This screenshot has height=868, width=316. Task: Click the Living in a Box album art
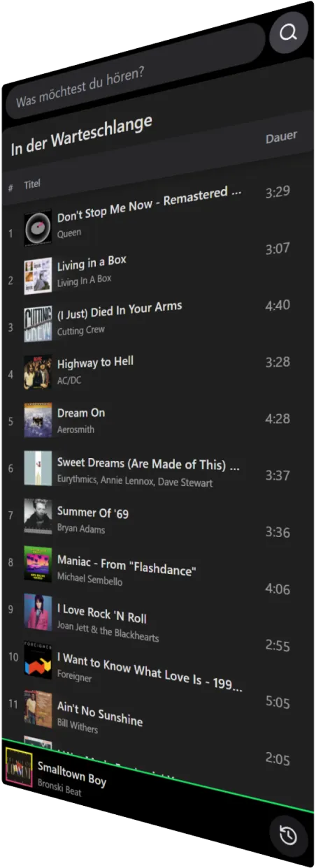(x=38, y=276)
